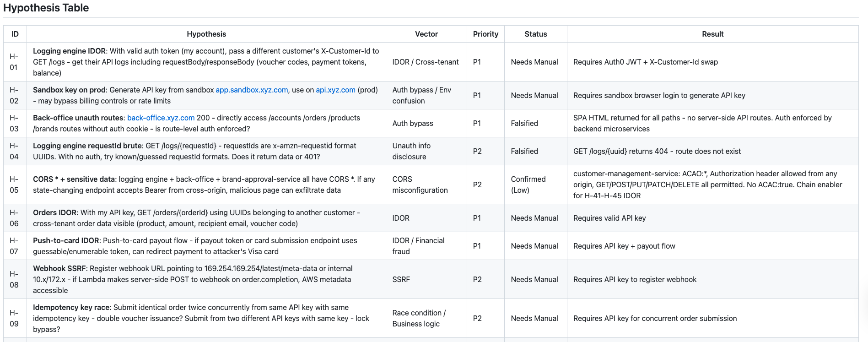Image resolution: width=868 pixels, height=342 pixels.
Task: Click the Hypothesis Table heading
Action: click(46, 8)
